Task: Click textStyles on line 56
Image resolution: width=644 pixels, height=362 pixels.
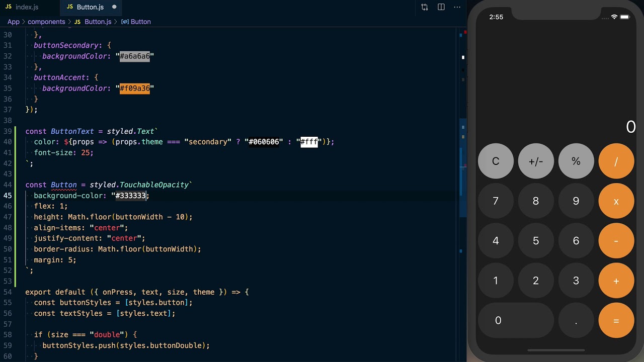Action: pyautogui.click(x=81, y=313)
